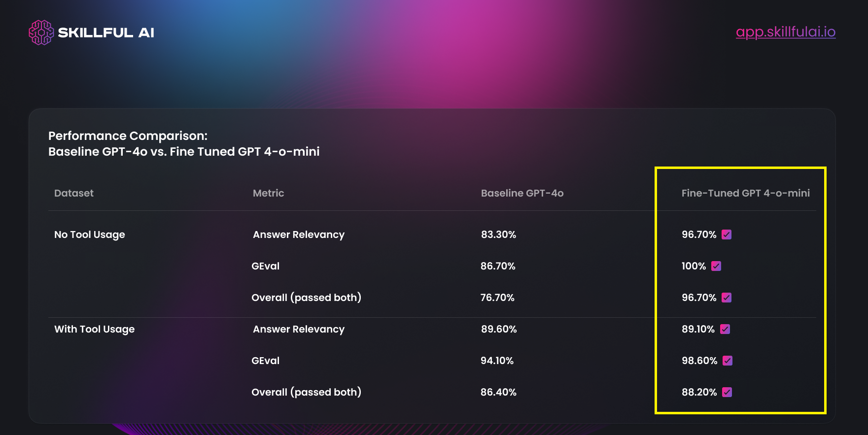Screen dimensions: 868x435
Task: Click the With Tool Usage row label
Action: (94, 329)
